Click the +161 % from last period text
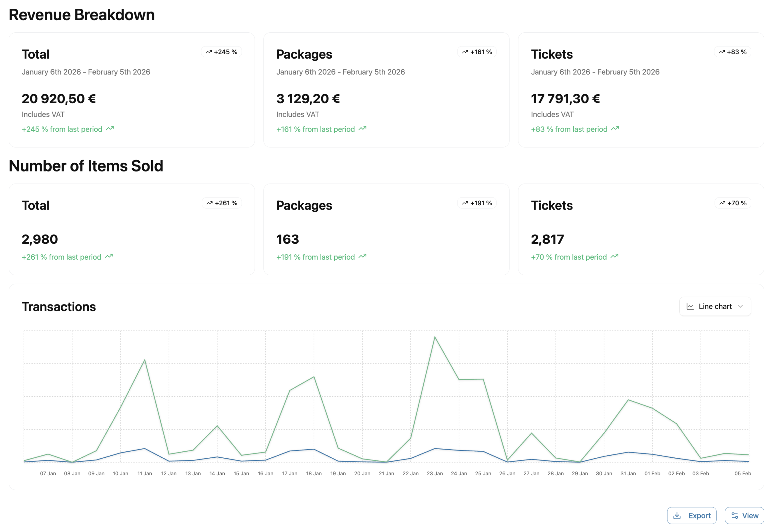The image size is (773, 532). (x=315, y=129)
